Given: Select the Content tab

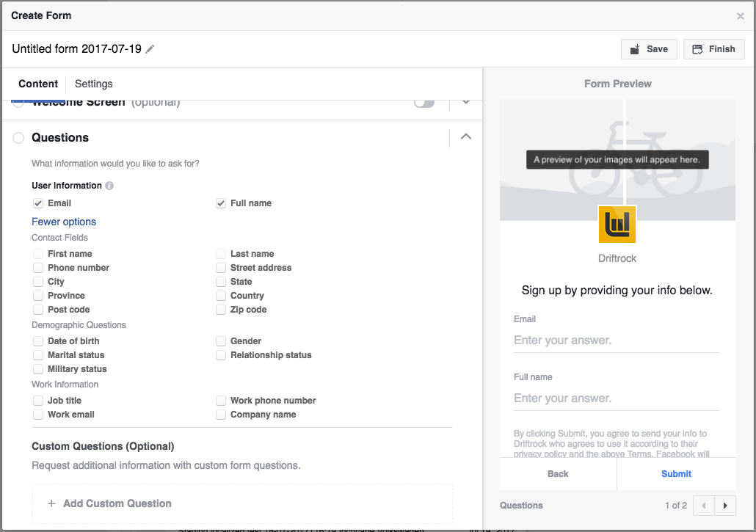Looking at the screenshot, I should [x=37, y=84].
